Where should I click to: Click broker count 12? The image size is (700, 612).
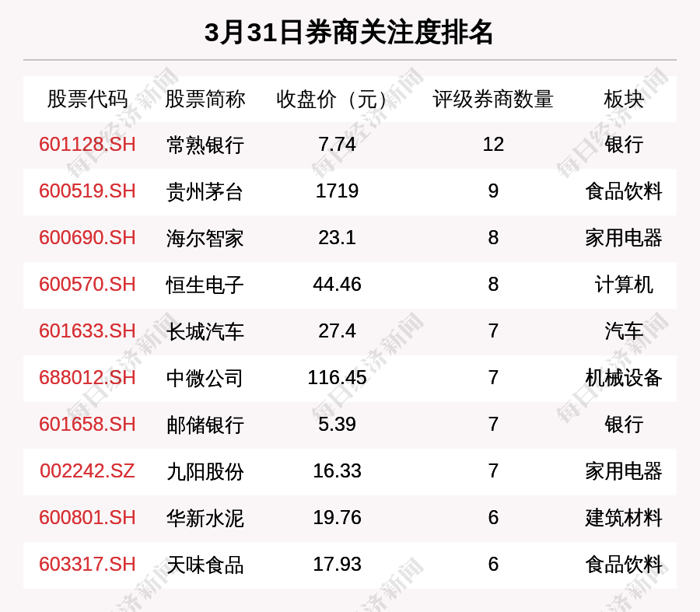pos(493,145)
